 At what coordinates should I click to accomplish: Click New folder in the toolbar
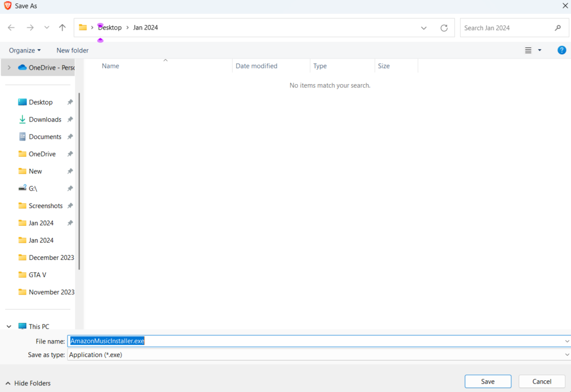click(72, 50)
